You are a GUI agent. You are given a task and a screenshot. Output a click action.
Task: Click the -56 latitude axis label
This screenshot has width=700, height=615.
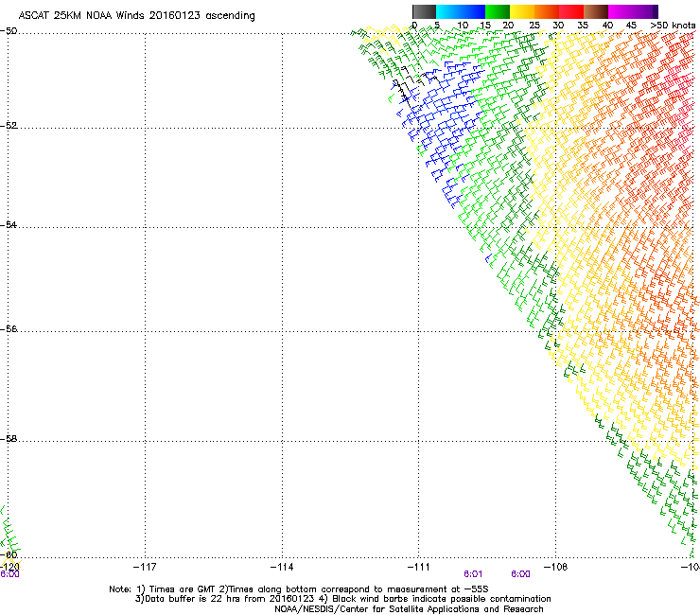point(9,329)
